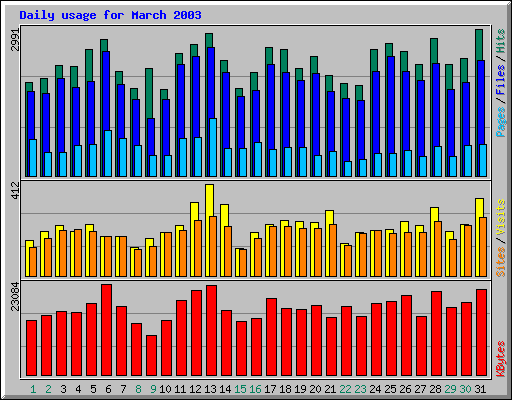Select the yellow visits bar for day 12
The width and height of the screenshot is (512, 400).
195,211
